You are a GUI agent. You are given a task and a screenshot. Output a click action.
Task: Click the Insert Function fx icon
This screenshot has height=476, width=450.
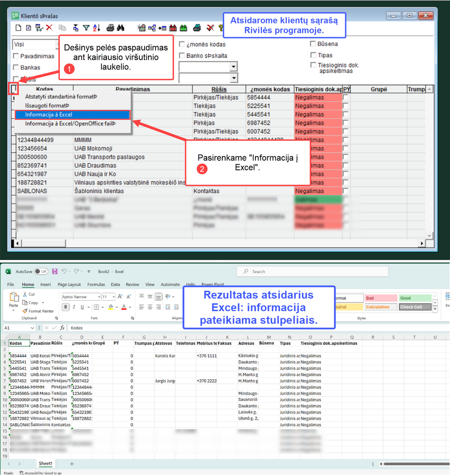[x=62, y=328]
